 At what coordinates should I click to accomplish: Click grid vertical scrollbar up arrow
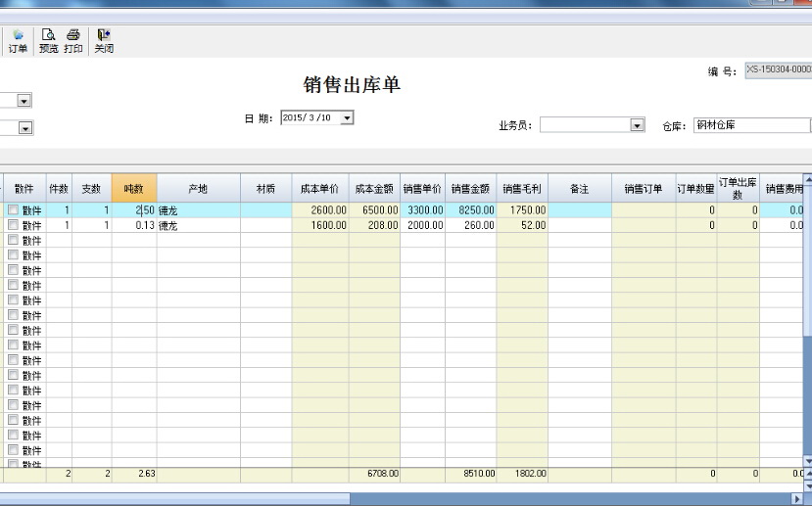point(807,179)
